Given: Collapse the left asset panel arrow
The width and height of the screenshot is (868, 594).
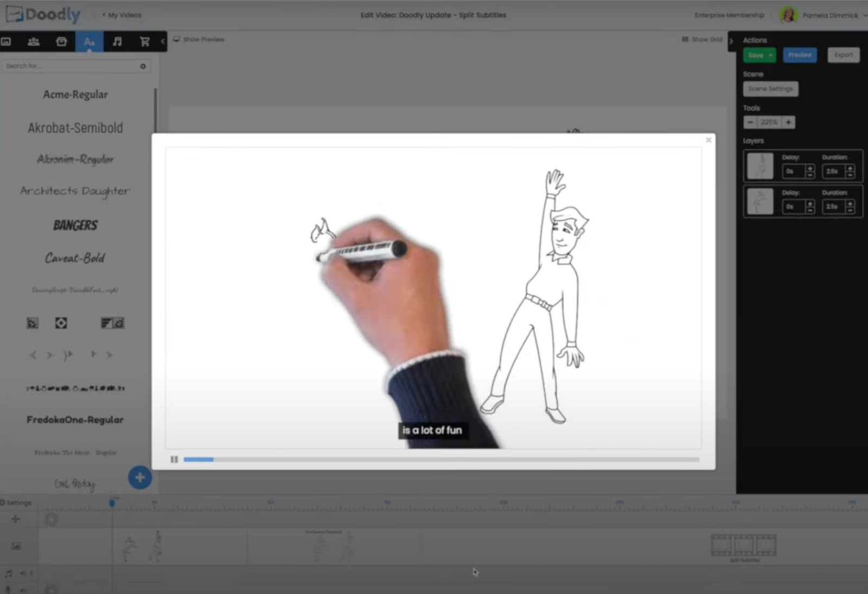Looking at the screenshot, I should [x=162, y=41].
